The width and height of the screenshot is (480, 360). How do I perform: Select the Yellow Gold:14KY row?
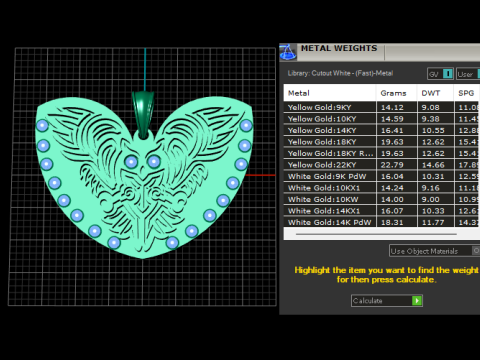382,130
